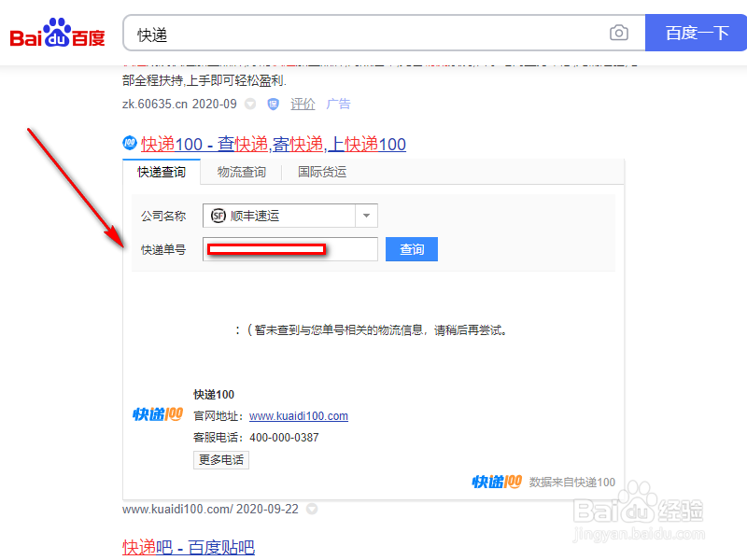Select the 快递查询 tab
Screen dimensions: 747x560
point(162,172)
